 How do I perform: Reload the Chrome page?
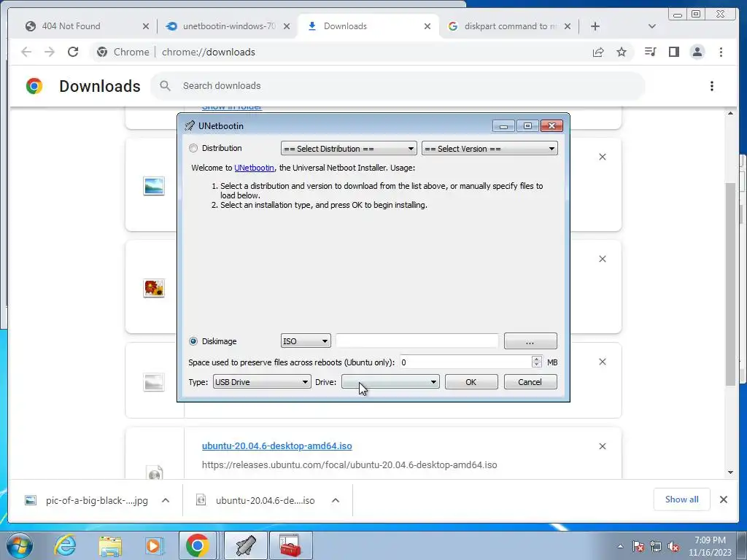[73, 52]
